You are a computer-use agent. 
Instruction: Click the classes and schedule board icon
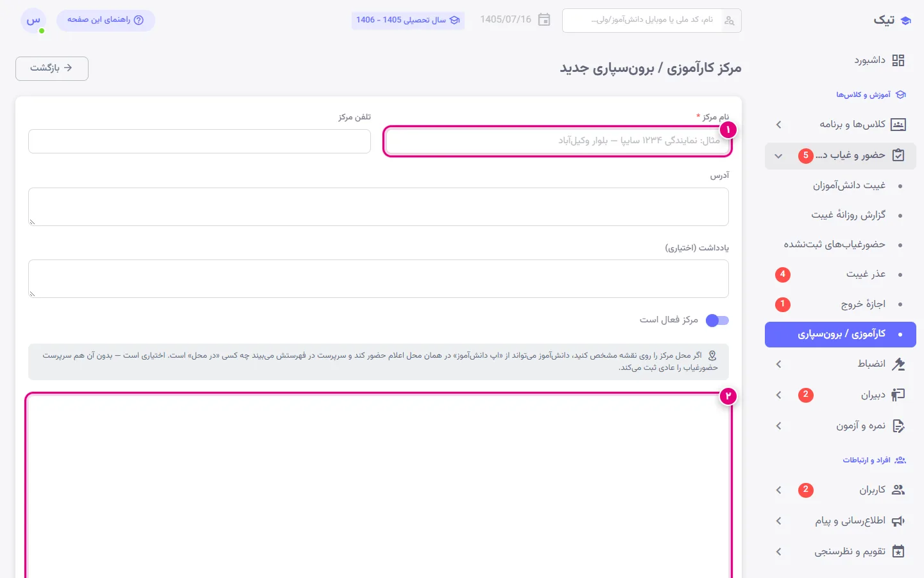pos(898,125)
